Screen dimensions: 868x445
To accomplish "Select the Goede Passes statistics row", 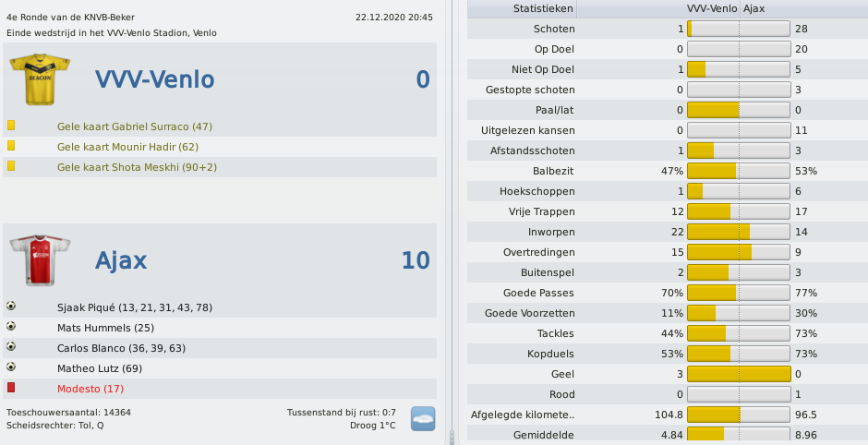I will 668,293.
